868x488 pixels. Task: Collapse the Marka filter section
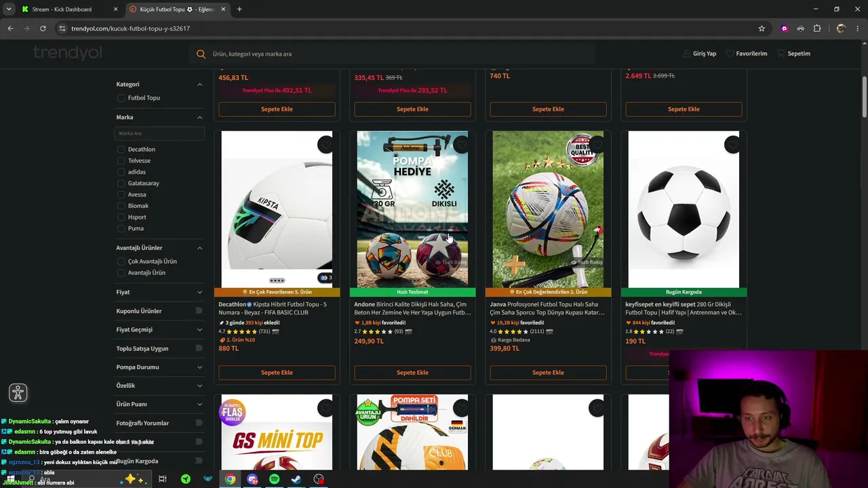click(199, 117)
